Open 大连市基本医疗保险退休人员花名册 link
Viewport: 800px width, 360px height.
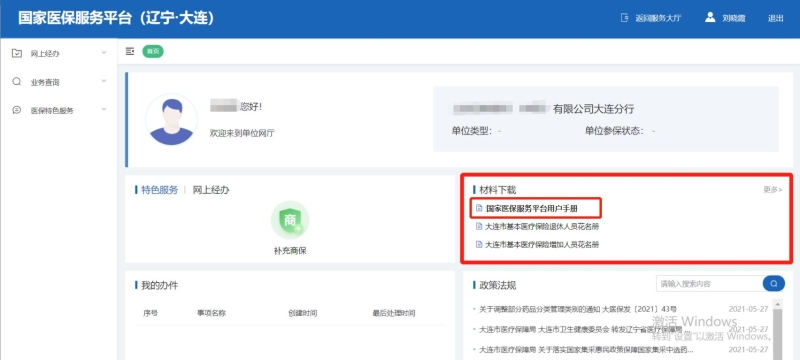tap(542, 226)
